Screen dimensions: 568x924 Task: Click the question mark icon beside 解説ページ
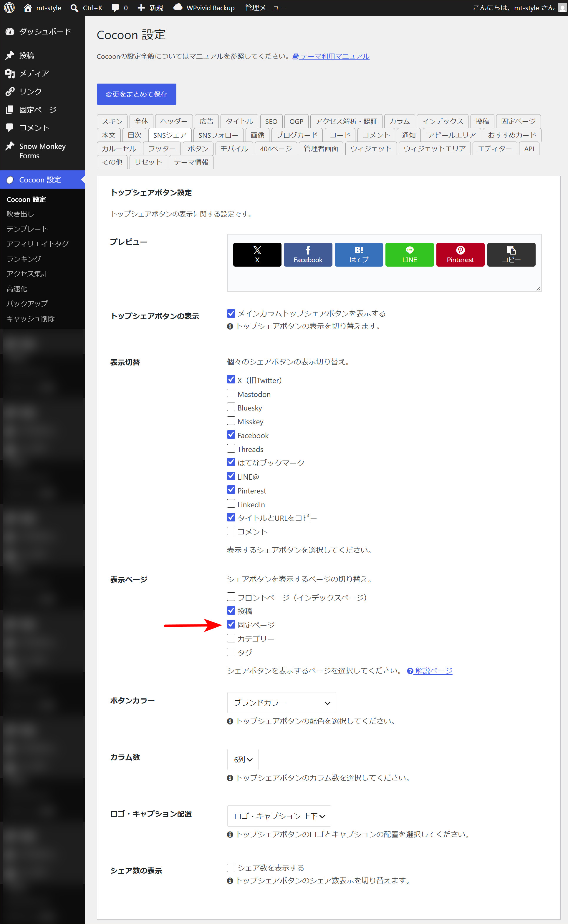[x=410, y=671]
